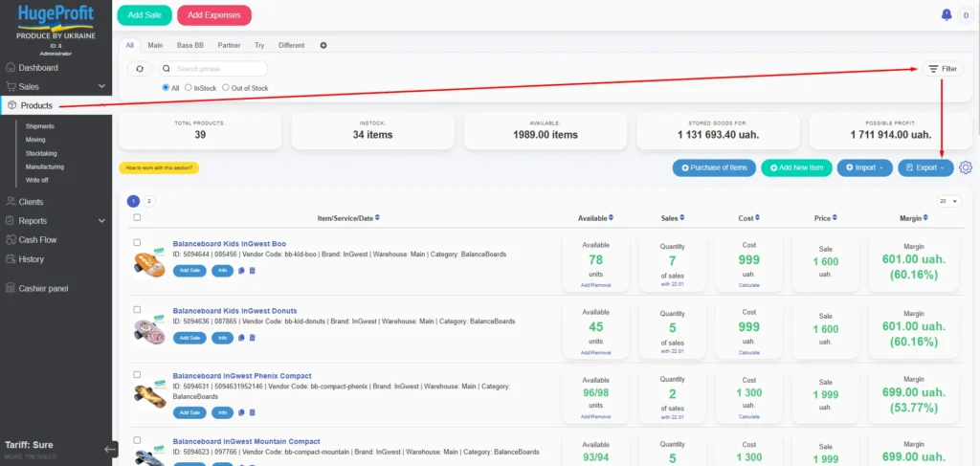Switch to the Partner tab
This screenshot has width=980, height=466.
coord(229,46)
